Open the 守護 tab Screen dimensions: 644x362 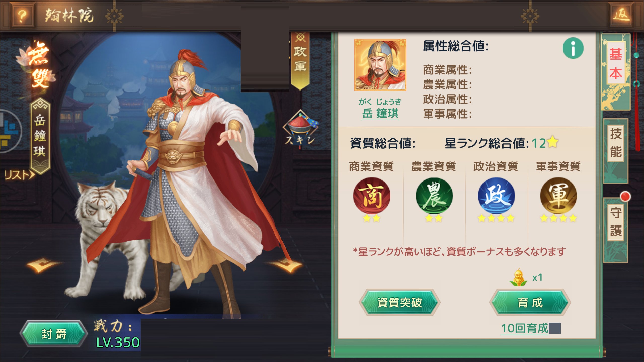tap(615, 222)
